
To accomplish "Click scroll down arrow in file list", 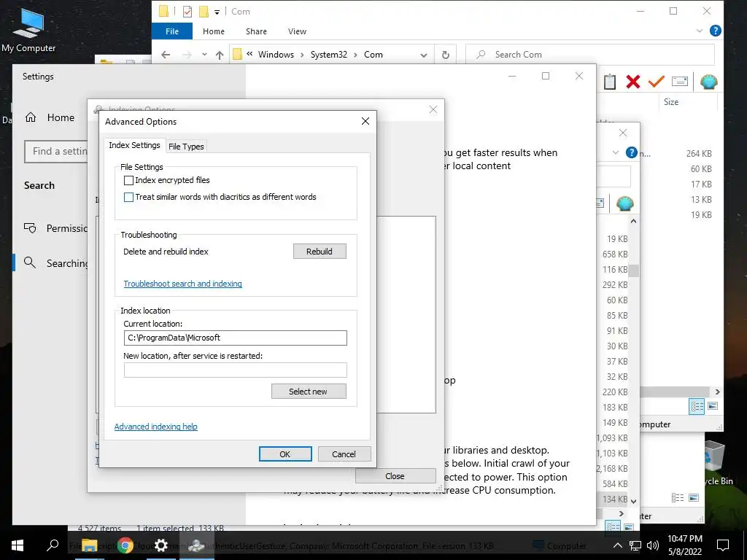I will 633,501.
